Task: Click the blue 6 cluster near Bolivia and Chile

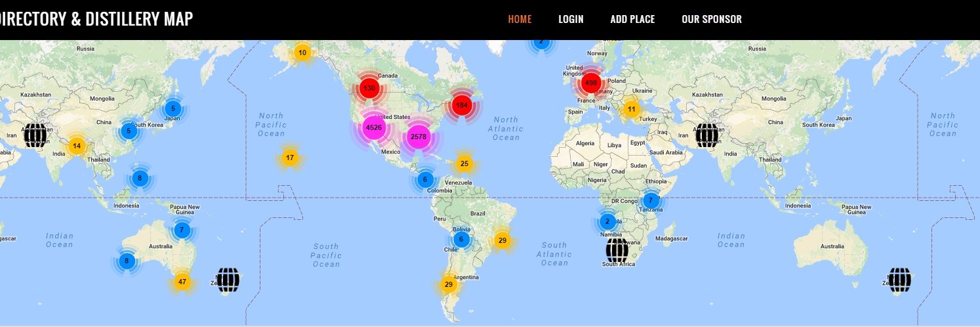Action: pos(461,239)
